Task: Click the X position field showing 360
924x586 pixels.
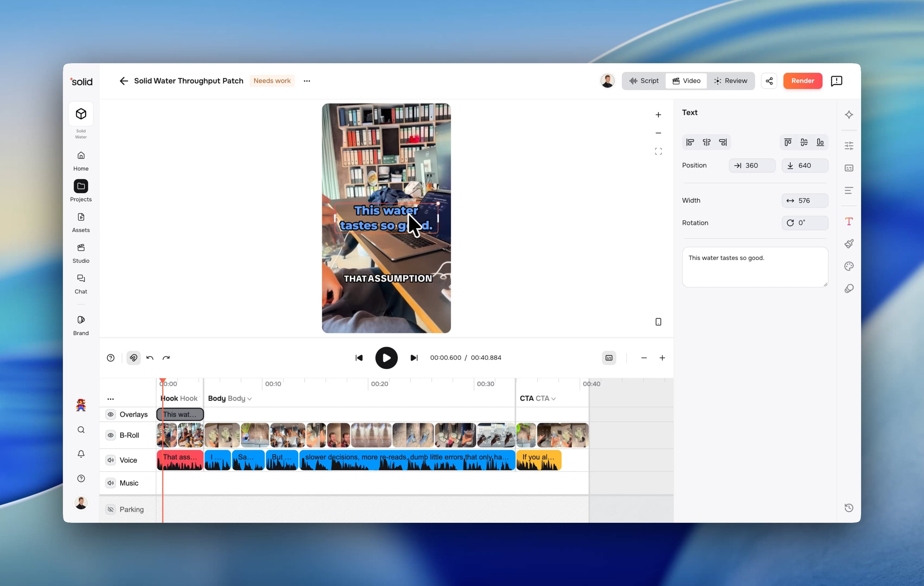Action: (x=752, y=165)
